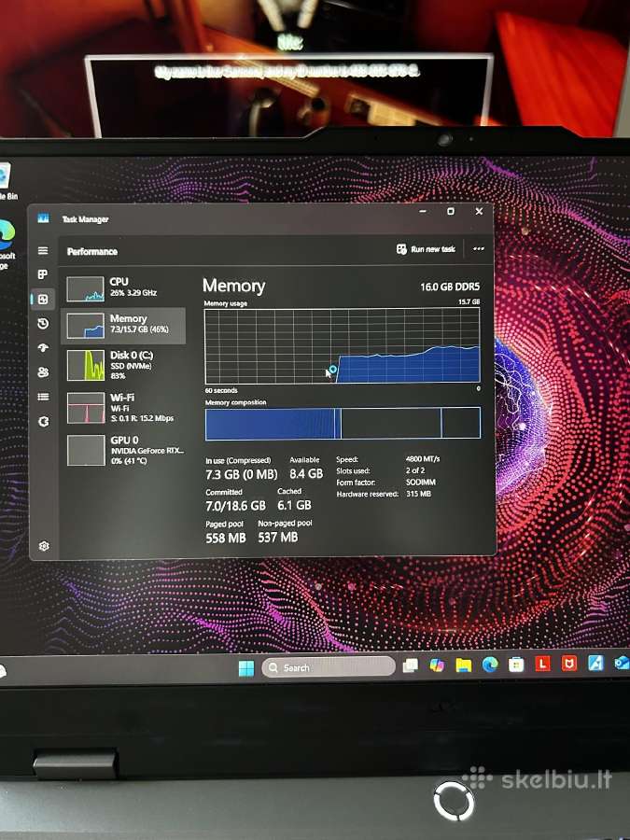This screenshot has height=840, width=630.
Task: Select the Memory performance entry
Action: click(124, 325)
